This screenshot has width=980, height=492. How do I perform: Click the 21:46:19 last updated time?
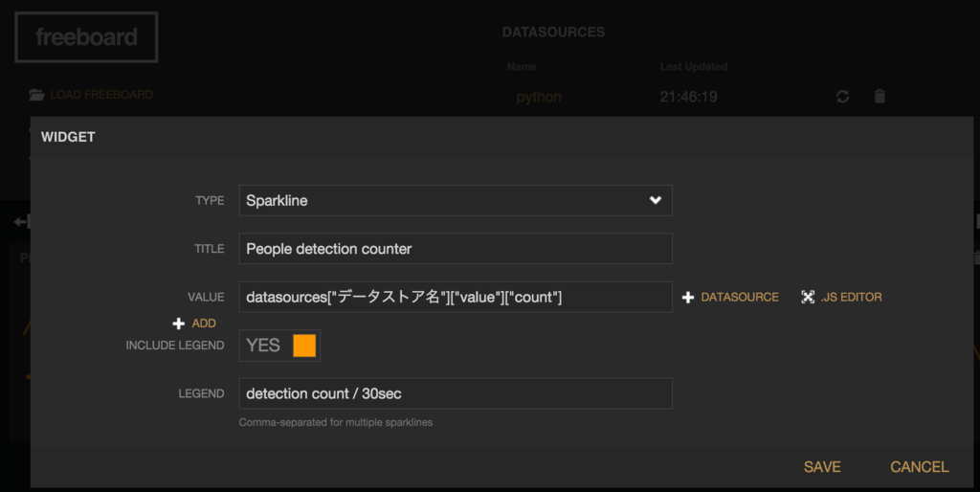pos(689,97)
